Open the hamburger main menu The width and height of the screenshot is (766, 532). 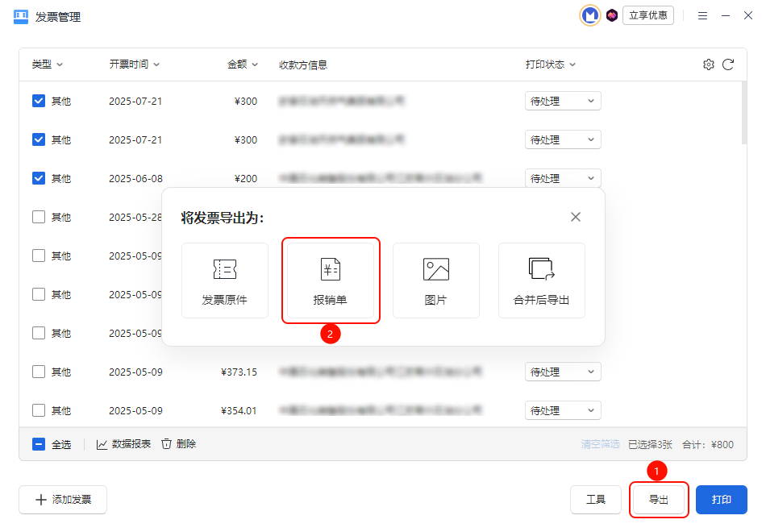(702, 15)
